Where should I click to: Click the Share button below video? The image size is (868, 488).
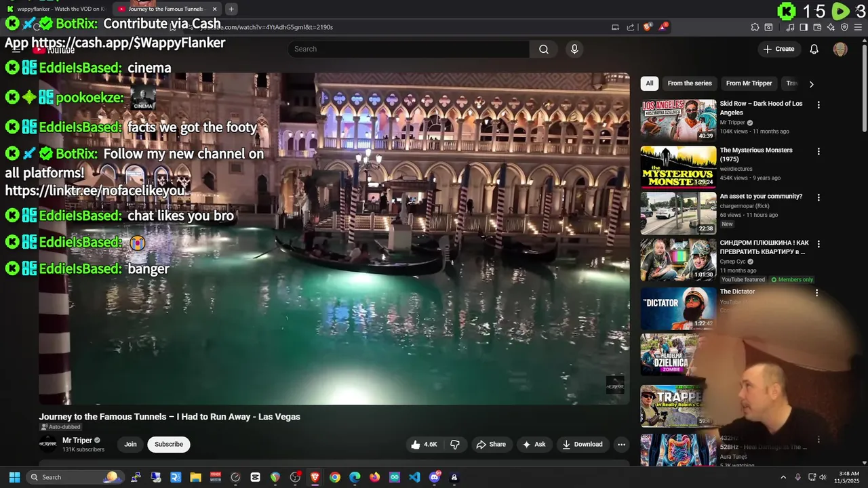491,445
